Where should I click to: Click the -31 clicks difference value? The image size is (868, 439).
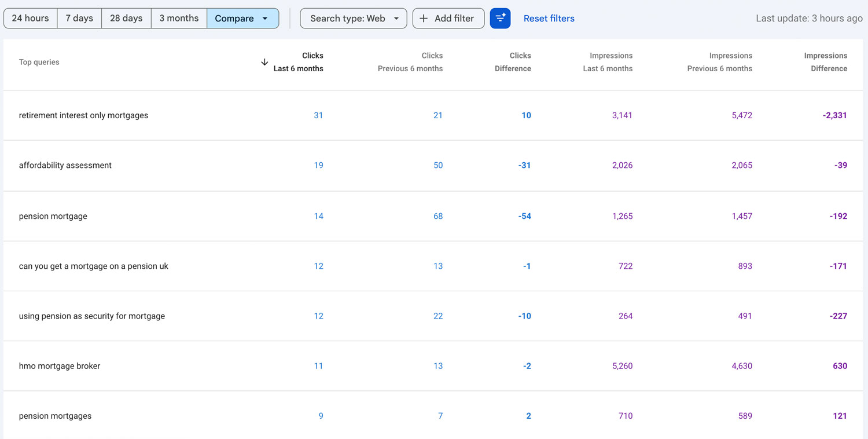pyautogui.click(x=524, y=165)
